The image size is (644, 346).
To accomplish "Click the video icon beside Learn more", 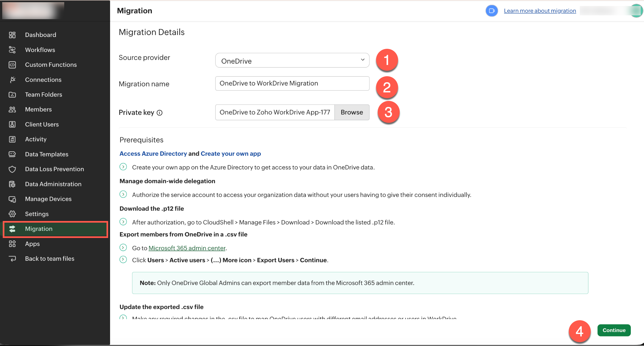I will pos(492,11).
